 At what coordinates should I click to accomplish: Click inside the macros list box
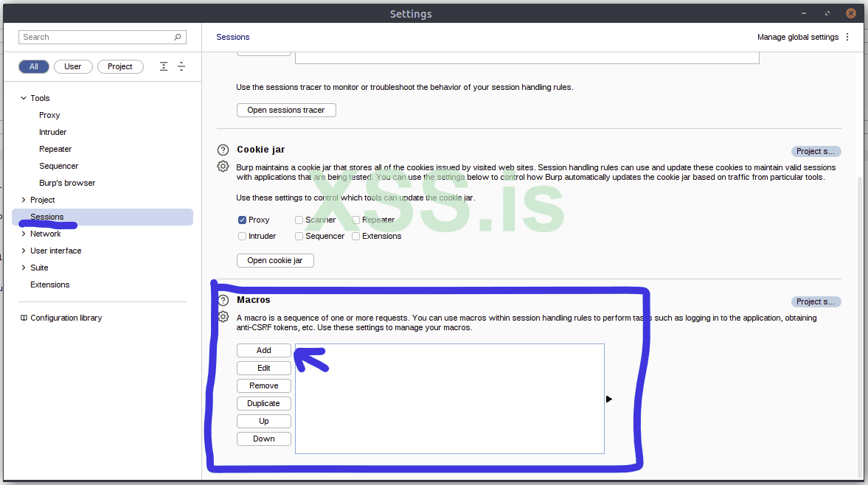pyautogui.click(x=450, y=399)
